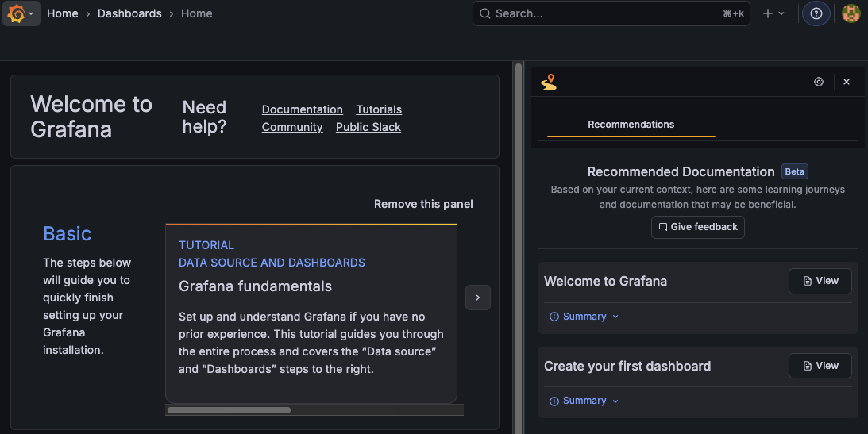The height and width of the screenshot is (434, 868).
Task: Click the learning journey map pin icon
Action: pos(549,82)
